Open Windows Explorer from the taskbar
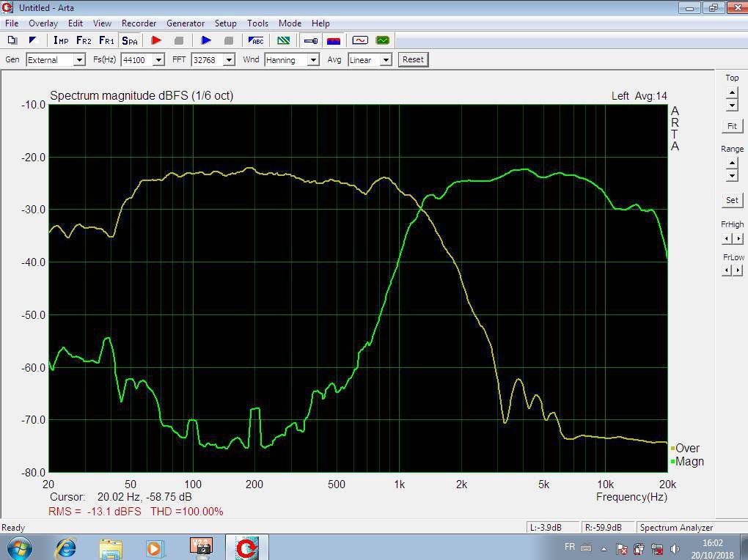 pos(111,548)
